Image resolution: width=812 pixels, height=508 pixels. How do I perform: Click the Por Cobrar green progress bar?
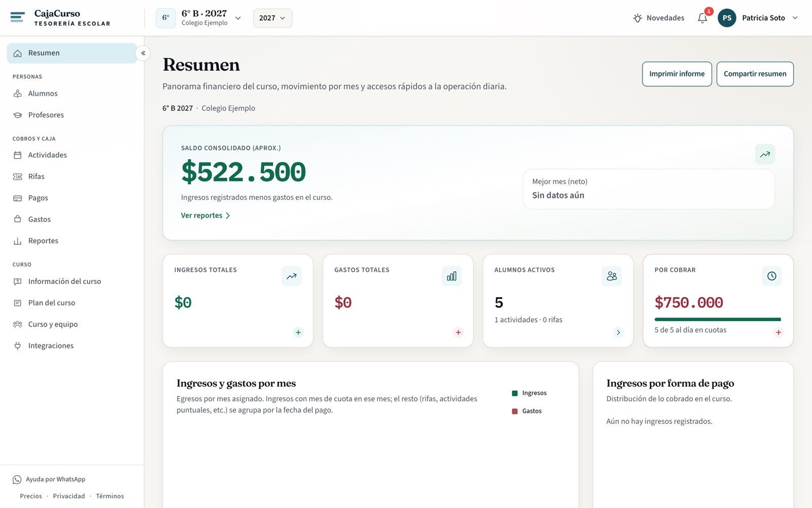pyautogui.click(x=718, y=320)
